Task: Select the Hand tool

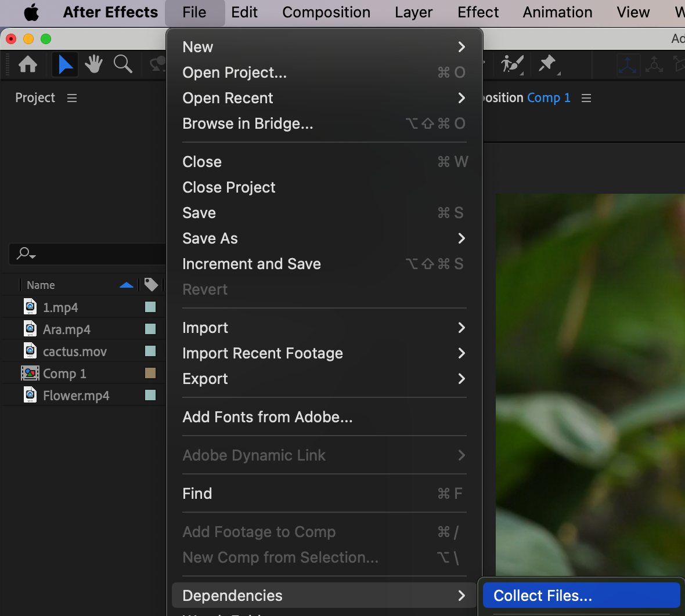Action: tap(93, 64)
